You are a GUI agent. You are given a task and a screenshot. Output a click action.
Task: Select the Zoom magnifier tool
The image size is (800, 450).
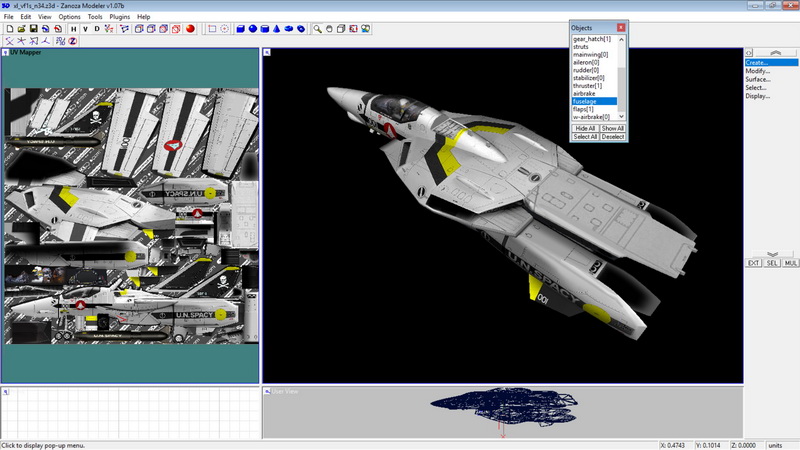tap(317, 29)
